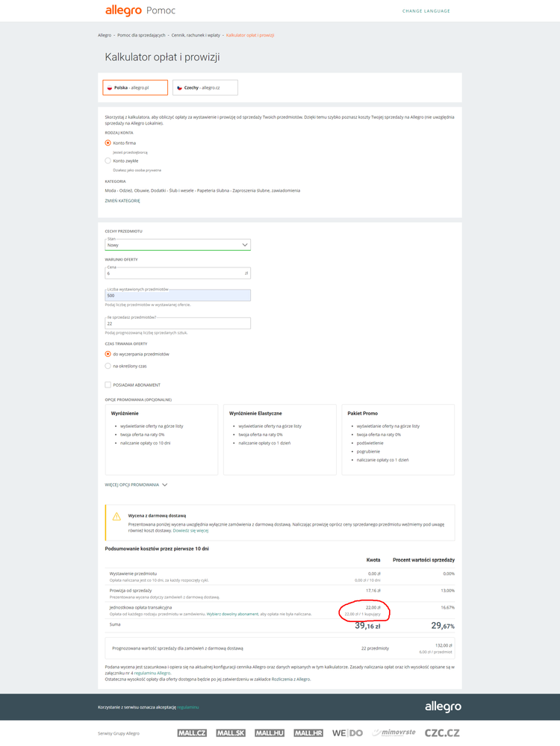Image resolution: width=560 pixels, height=746 pixels.
Task: Click Zmień kategorię link
Action: (x=122, y=201)
